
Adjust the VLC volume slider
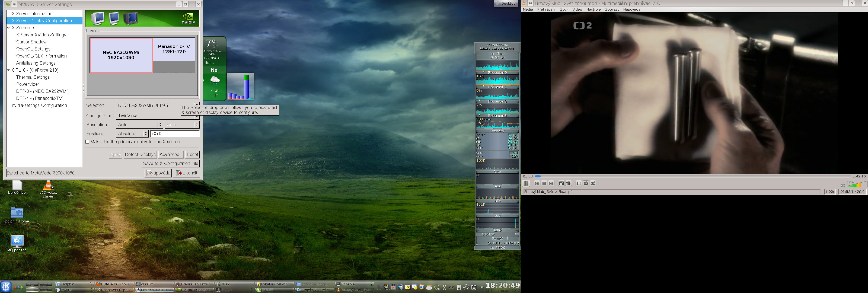[856, 185]
